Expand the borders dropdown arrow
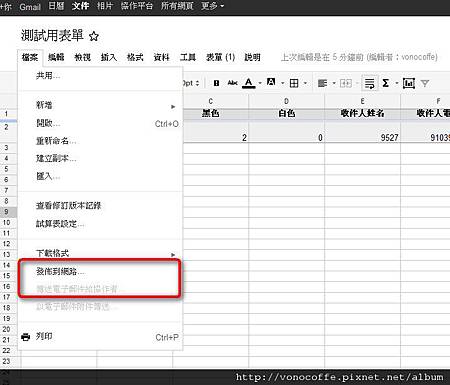Image resolution: width=450 pixels, height=385 pixels. 305,83
